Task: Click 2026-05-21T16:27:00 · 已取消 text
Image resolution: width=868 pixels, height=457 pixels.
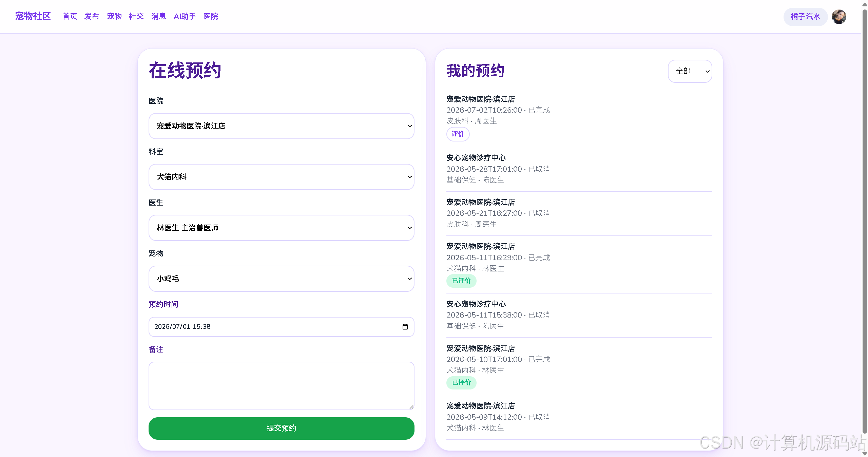Action: point(498,213)
